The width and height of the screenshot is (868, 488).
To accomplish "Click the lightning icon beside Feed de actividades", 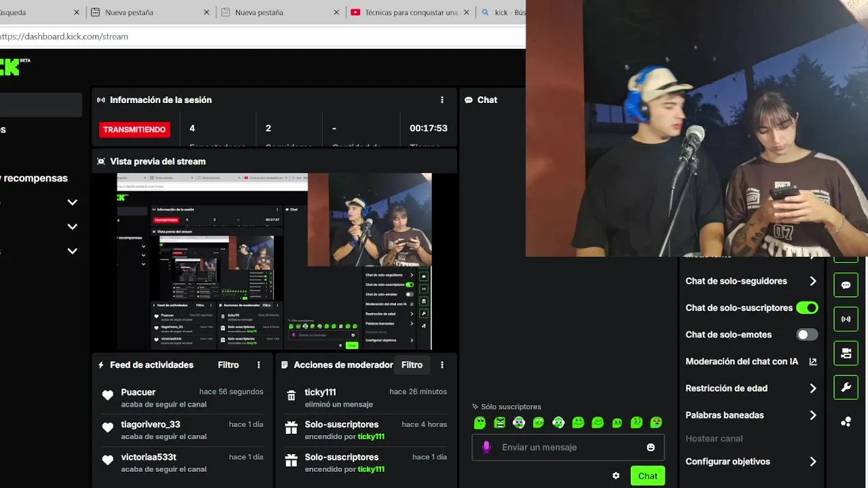I will (101, 365).
